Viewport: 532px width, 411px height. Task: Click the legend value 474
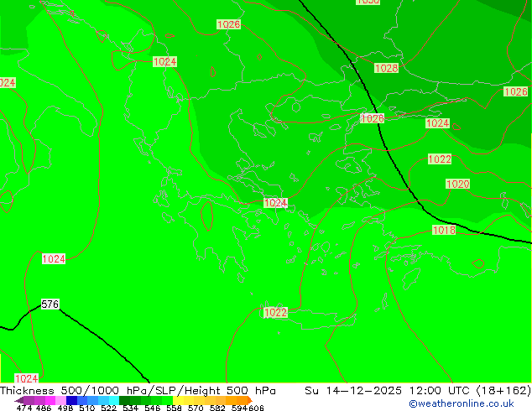click(x=24, y=408)
